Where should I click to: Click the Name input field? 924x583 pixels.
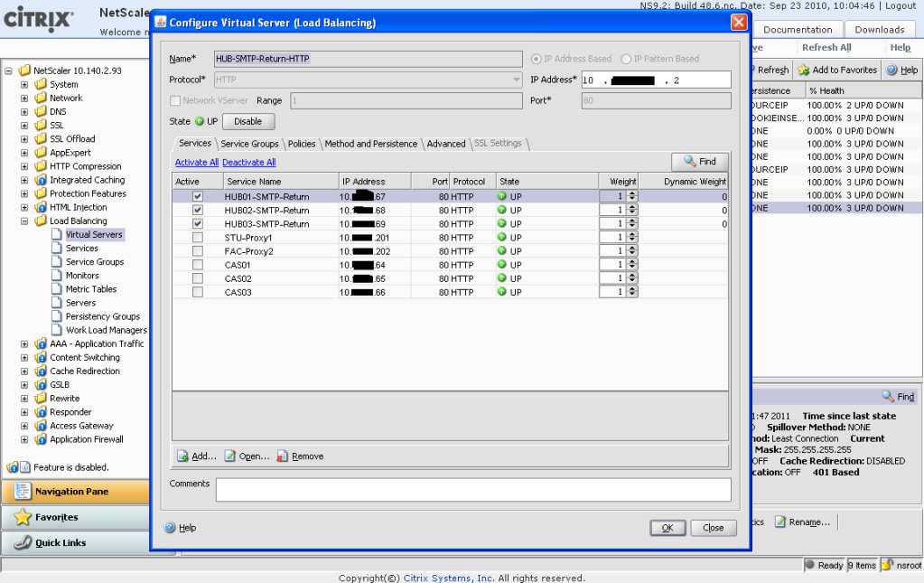pyautogui.click(x=368, y=59)
